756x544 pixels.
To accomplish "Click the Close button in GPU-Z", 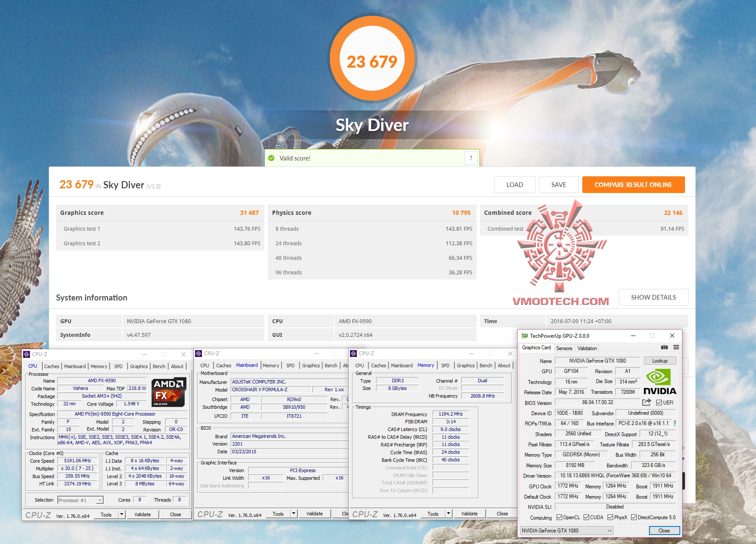I will tap(664, 531).
